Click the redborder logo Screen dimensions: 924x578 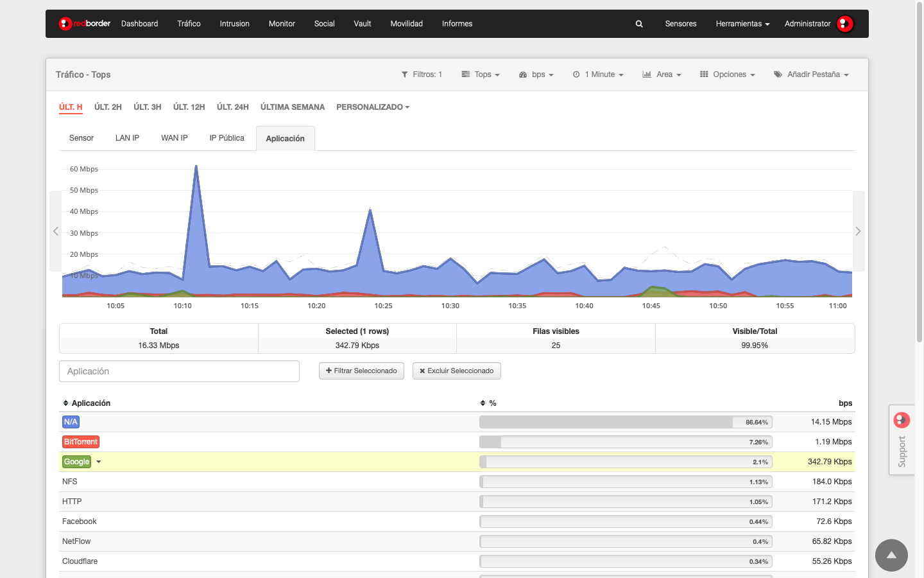[85, 24]
